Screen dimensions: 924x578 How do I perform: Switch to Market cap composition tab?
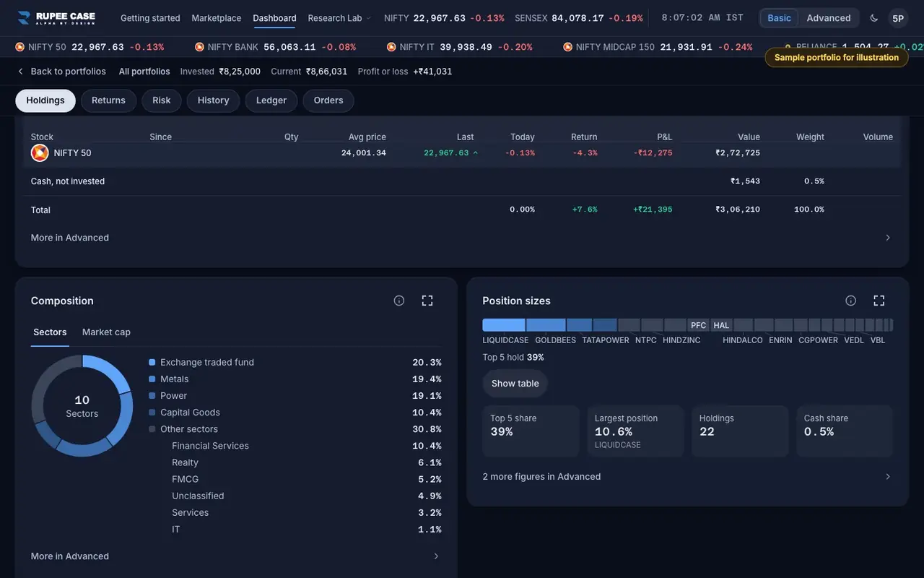(106, 332)
